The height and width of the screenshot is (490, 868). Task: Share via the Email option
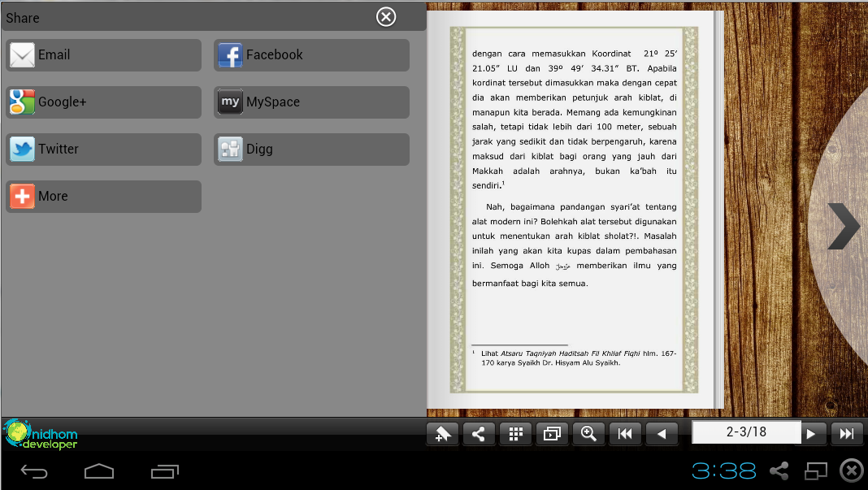pyautogui.click(x=103, y=54)
